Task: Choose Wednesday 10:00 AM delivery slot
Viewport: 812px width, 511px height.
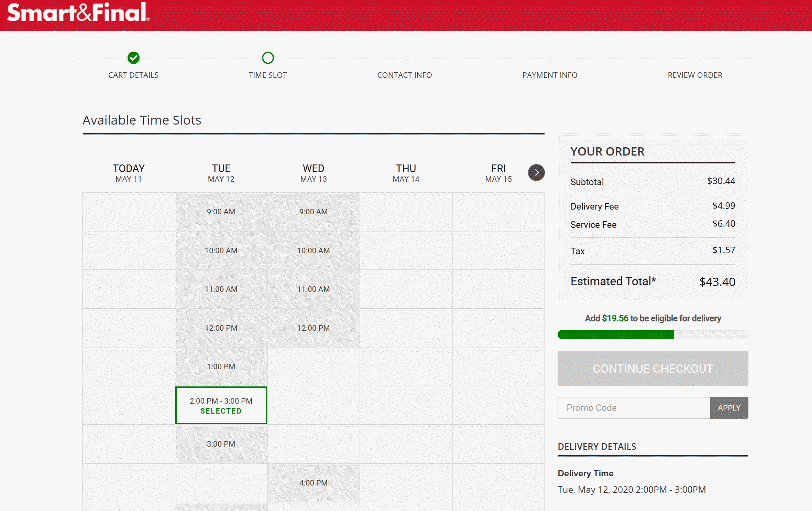Action: (x=313, y=251)
